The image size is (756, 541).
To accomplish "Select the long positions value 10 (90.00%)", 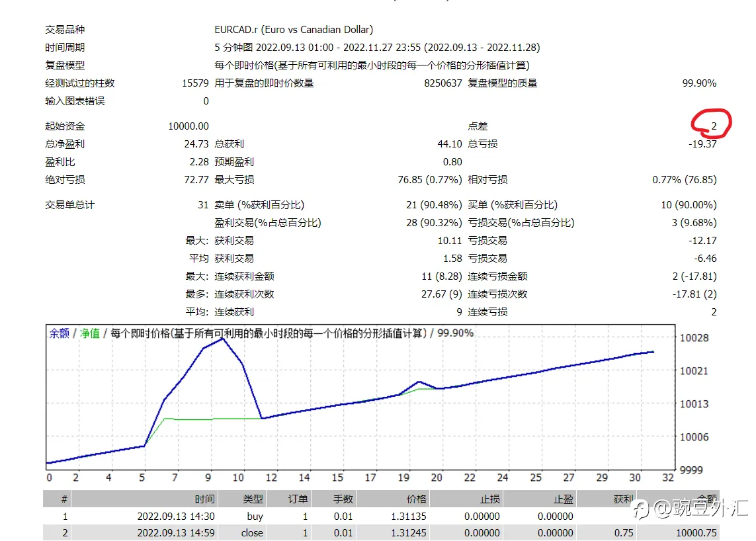I will tap(689, 204).
